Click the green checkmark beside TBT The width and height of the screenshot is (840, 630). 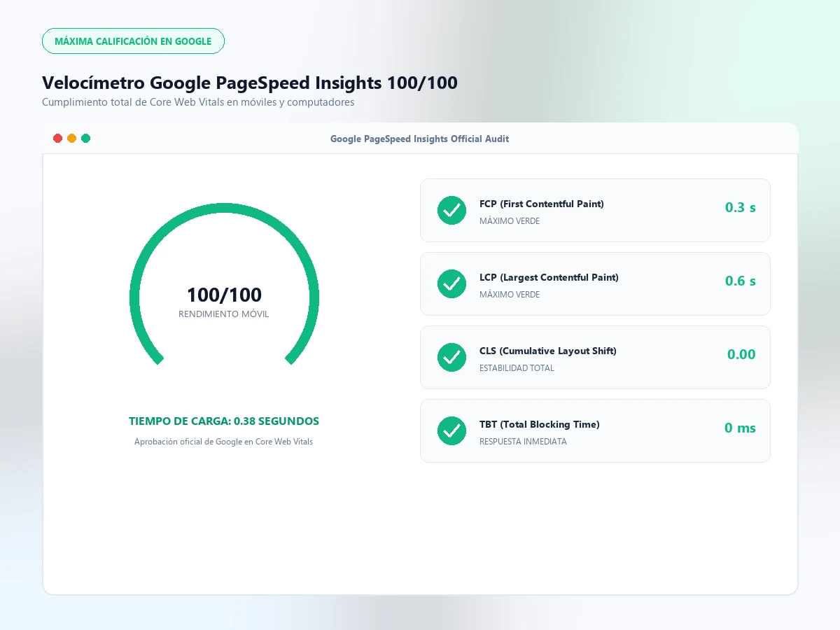point(451,430)
